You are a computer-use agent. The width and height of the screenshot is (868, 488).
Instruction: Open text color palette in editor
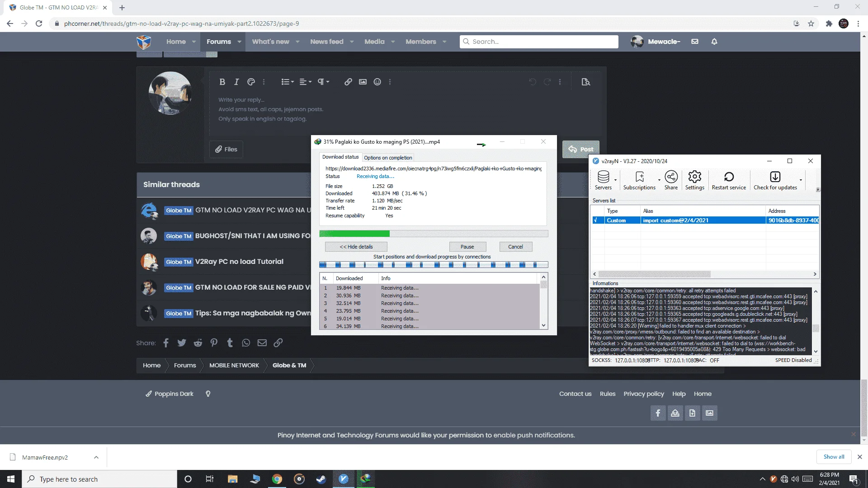(x=251, y=82)
